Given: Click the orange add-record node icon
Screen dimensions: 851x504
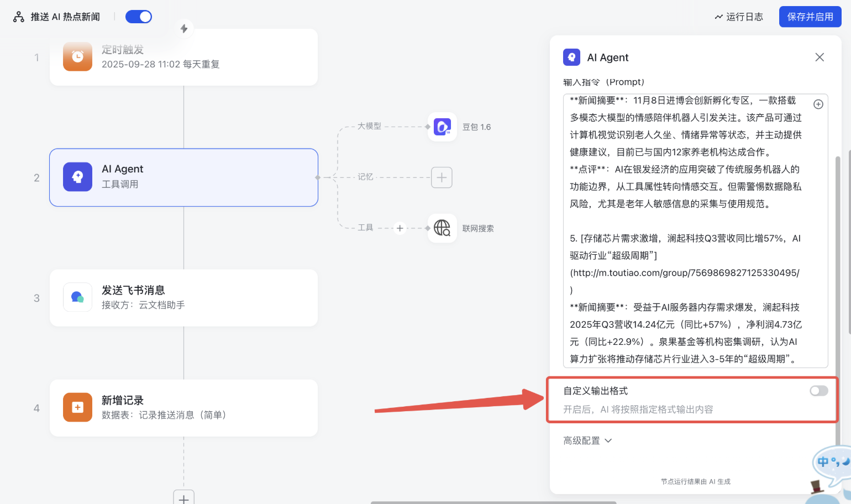Looking at the screenshot, I should (x=77, y=407).
